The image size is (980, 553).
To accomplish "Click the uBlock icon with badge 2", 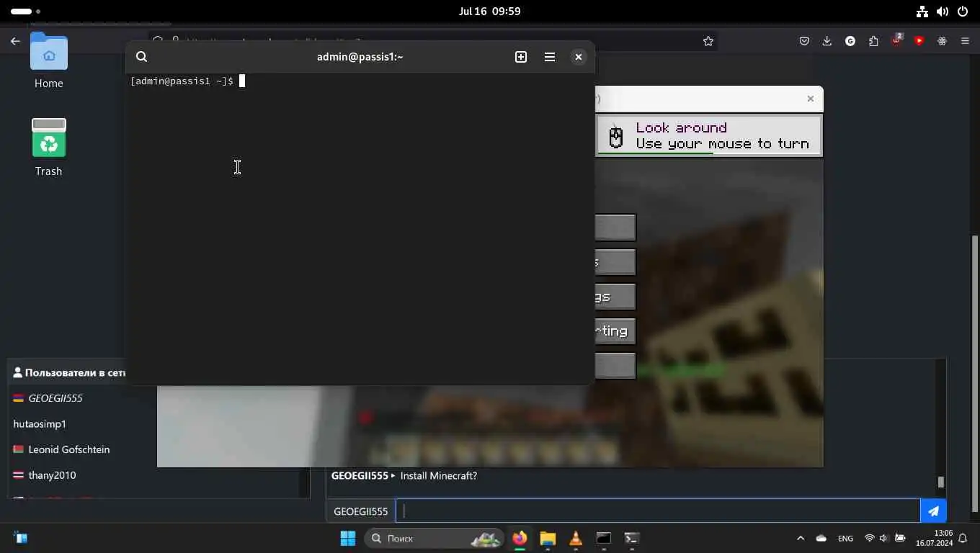I will pyautogui.click(x=896, y=40).
